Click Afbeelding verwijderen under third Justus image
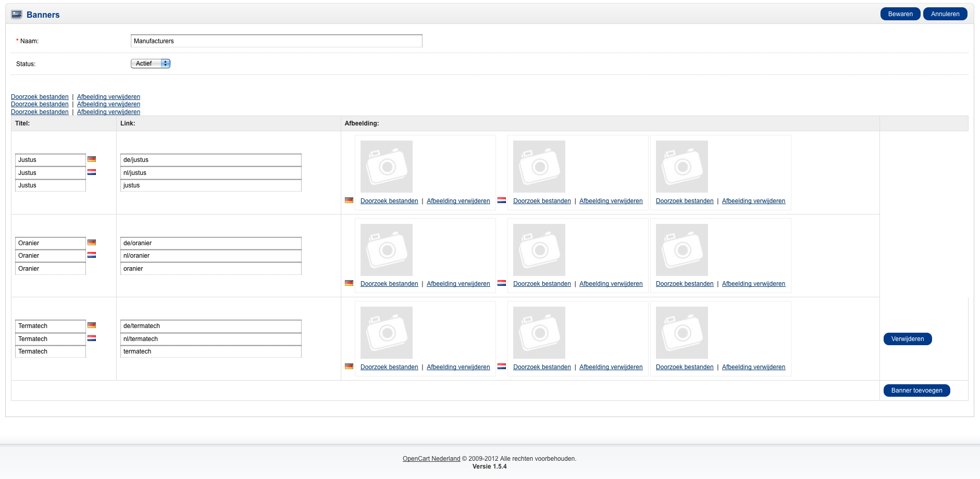This screenshot has height=479, width=980. click(753, 201)
